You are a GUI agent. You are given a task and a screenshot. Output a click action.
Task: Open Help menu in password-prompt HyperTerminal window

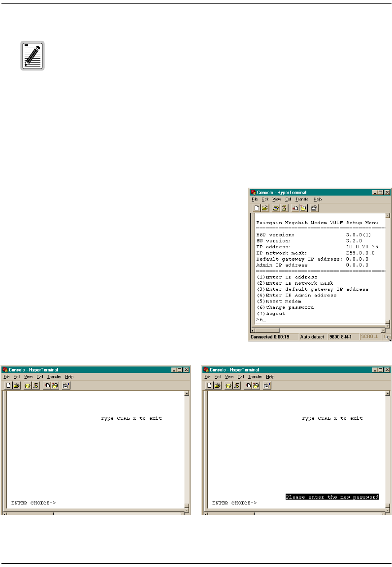point(270,377)
